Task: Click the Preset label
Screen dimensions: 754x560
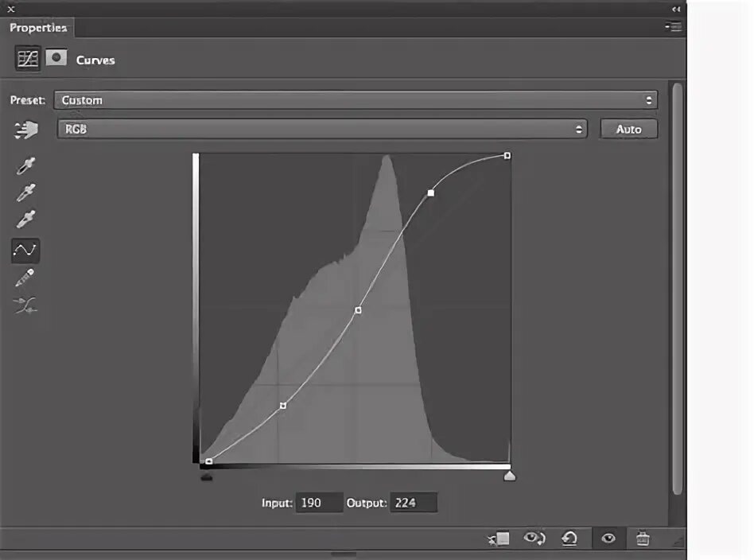Action: click(27, 100)
